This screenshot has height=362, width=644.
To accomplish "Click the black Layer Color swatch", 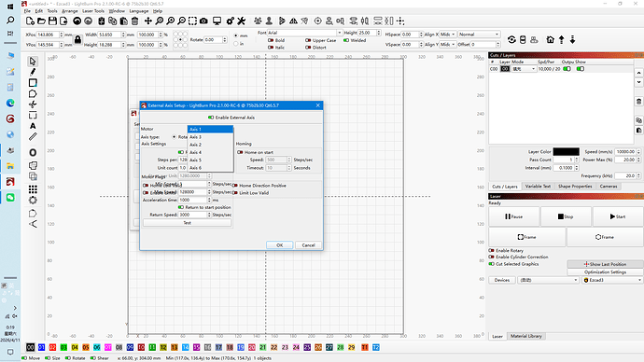I will (x=566, y=152).
